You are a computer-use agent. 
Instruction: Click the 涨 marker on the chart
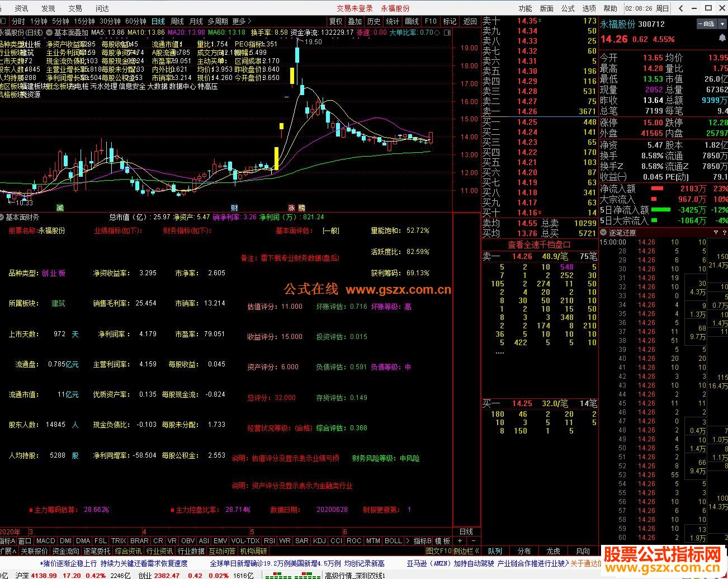(x=292, y=208)
